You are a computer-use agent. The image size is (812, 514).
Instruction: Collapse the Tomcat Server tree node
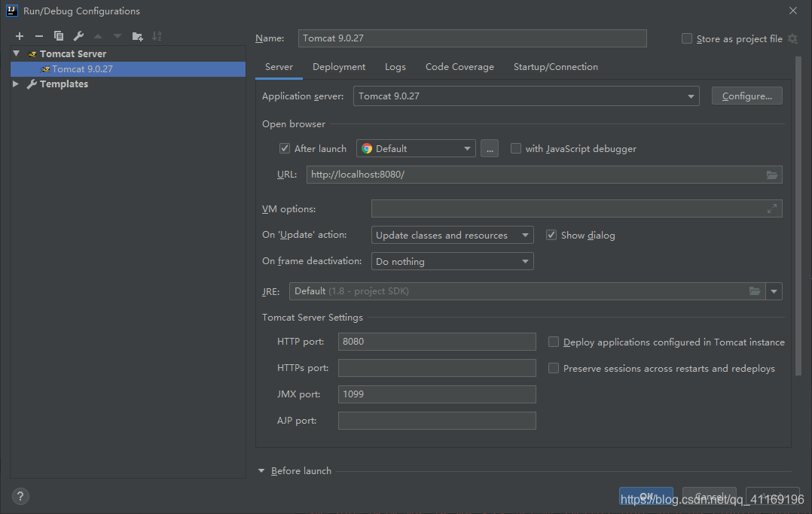[x=17, y=53]
